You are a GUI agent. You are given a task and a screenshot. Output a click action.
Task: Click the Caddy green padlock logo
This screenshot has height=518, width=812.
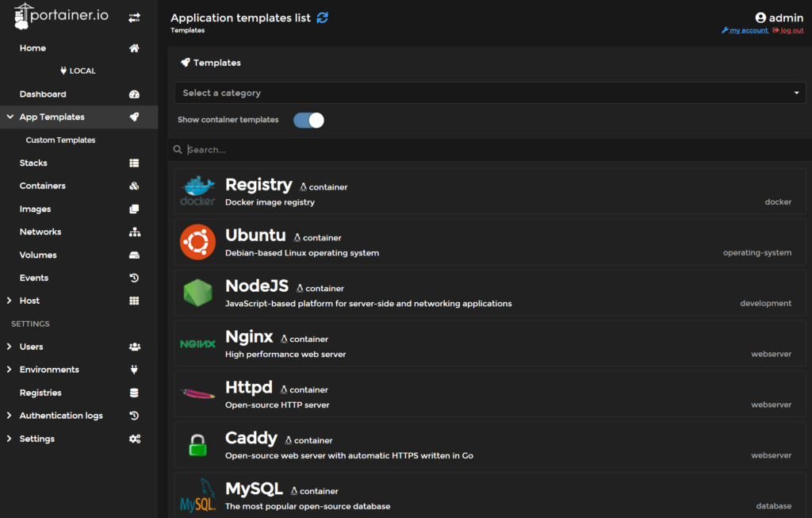[197, 445]
